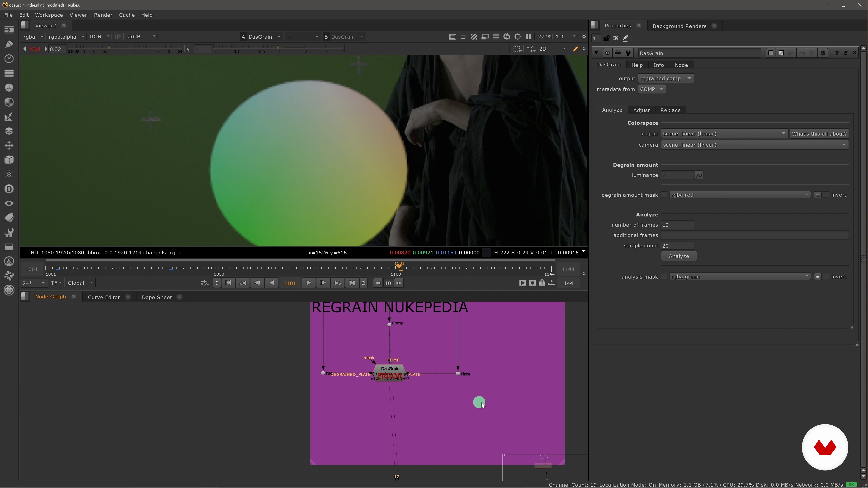Open the sRGB viewer colorspace dropdown

(141, 37)
